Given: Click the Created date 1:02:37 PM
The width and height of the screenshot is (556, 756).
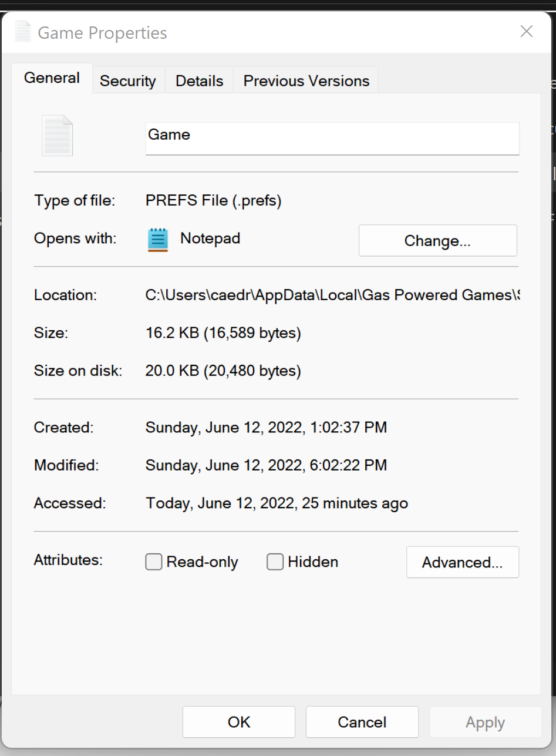Looking at the screenshot, I should point(267,428).
